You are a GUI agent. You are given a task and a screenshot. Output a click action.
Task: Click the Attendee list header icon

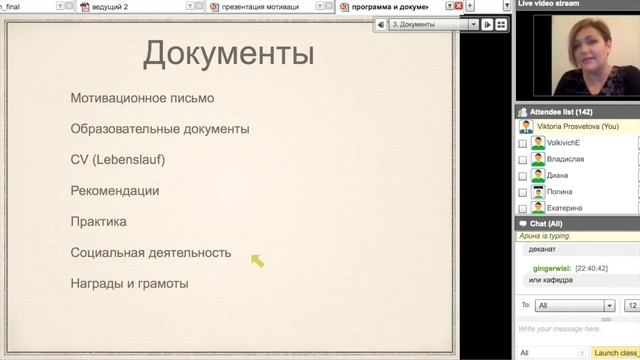click(522, 112)
